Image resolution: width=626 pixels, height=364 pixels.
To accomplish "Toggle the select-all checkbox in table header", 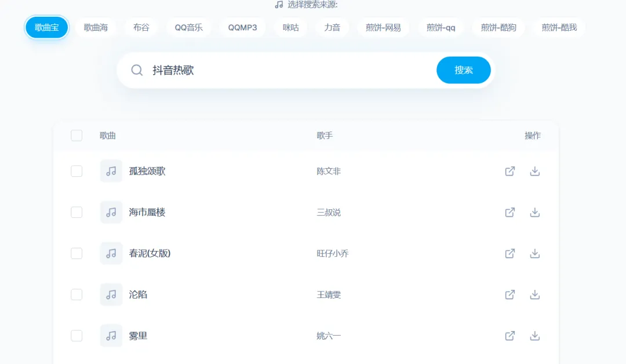I will point(77,135).
